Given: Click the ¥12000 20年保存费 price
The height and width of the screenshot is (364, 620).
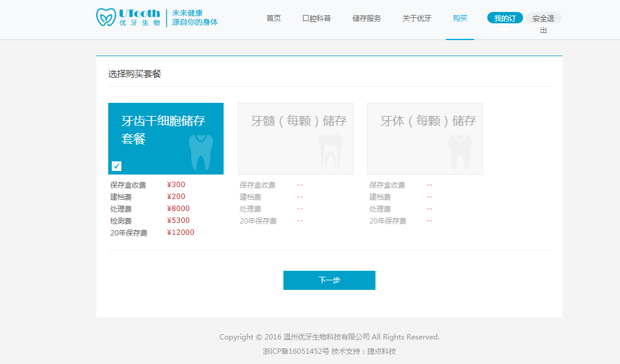Looking at the screenshot, I should tap(181, 233).
